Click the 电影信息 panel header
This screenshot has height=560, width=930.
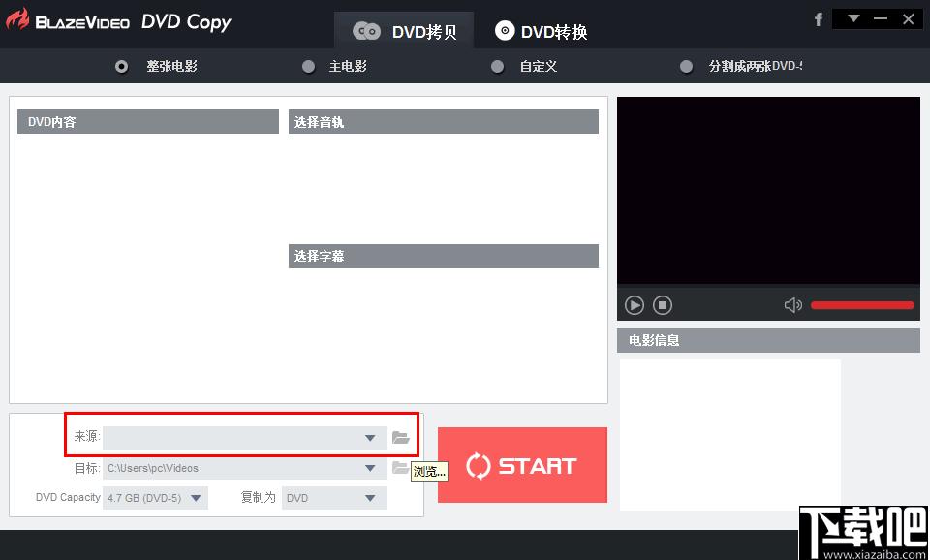(x=768, y=340)
